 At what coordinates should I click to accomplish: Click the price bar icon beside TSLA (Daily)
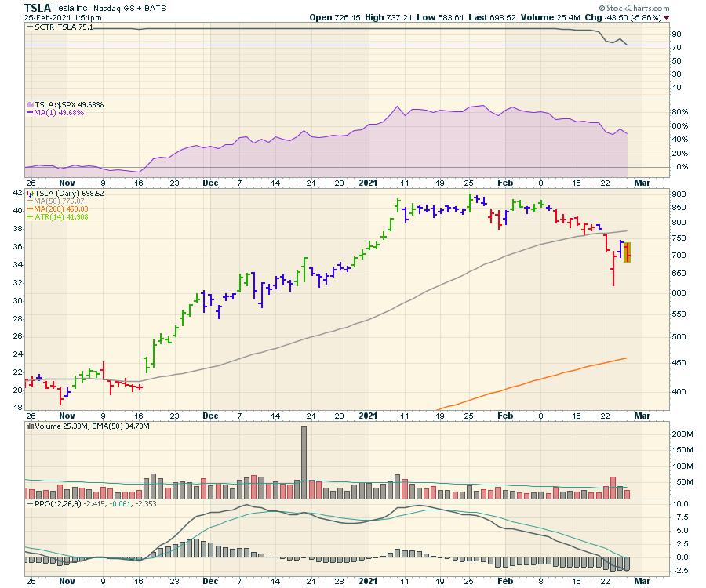point(29,193)
